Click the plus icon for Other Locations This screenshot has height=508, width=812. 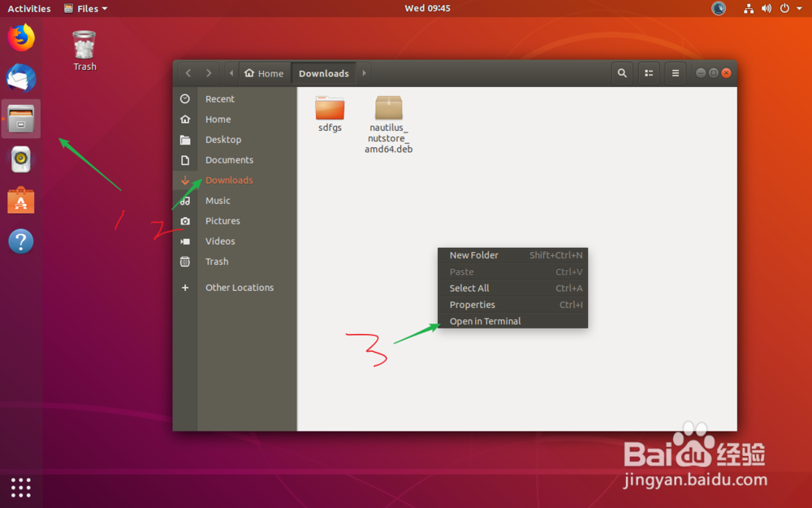pyautogui.click(x=185, y=287)
